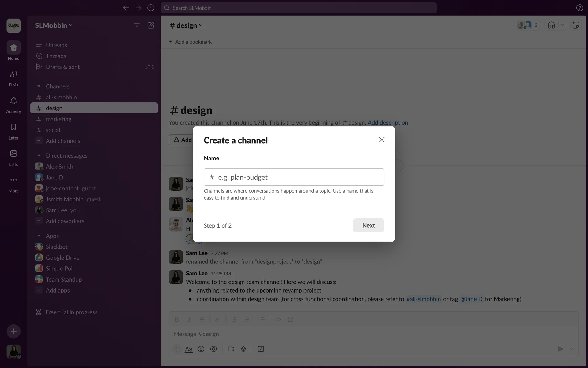This screenshot has height=368, width=588.
Task: Open Lists in the left rail
Action: pos(13,154)
